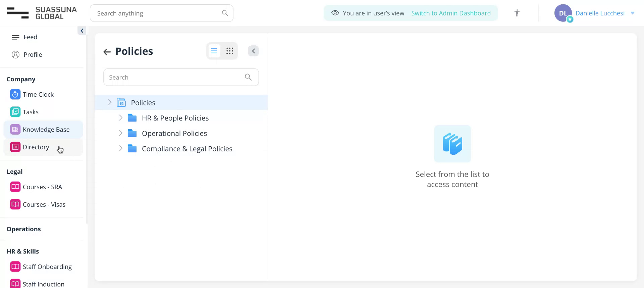Viewport: 644px width, 288px height.
Task: Switch to Admin Dashboard link
Action: 451,13
